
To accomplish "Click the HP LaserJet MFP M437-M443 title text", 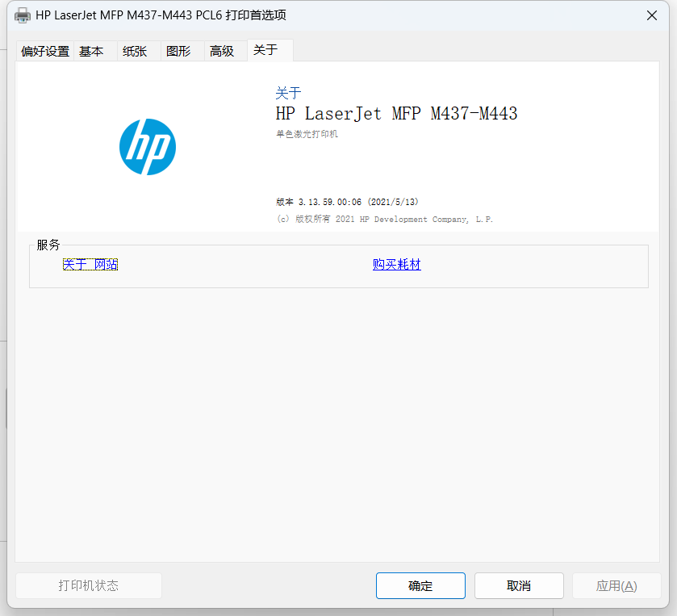I will coord(398,113).
